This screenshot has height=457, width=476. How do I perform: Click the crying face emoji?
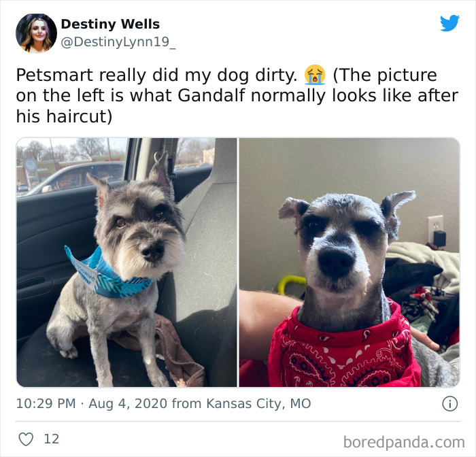point(315,75)
